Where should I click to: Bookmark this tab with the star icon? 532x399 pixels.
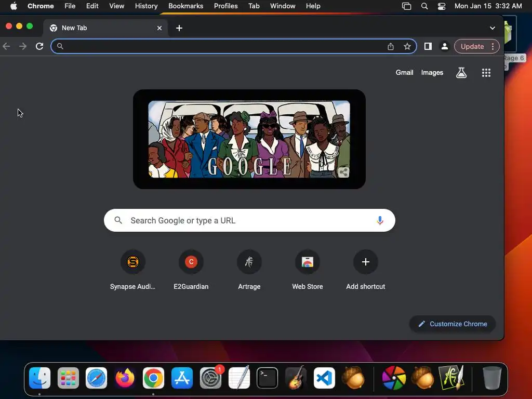(x=407, y=46)
